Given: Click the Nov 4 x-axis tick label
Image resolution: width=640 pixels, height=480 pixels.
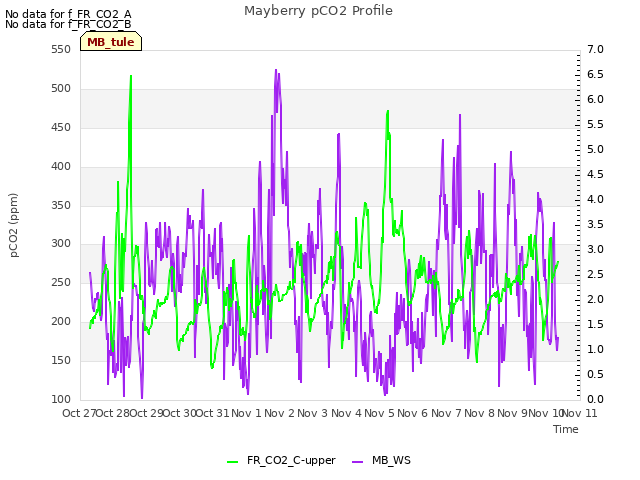Looking at the screenshot, I should (346, 413).
